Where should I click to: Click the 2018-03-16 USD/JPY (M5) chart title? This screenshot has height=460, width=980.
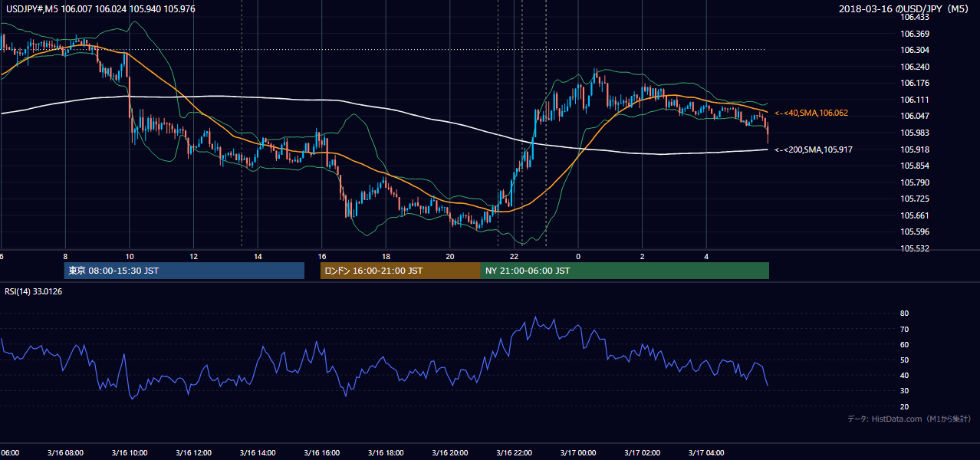[x=905, y=8]
